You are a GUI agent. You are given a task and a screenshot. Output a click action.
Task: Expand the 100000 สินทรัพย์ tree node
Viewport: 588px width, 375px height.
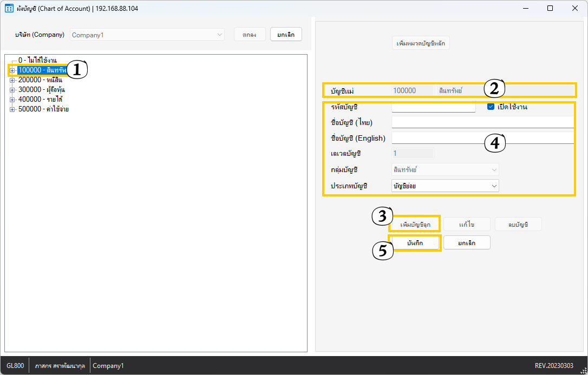point(12,70)
